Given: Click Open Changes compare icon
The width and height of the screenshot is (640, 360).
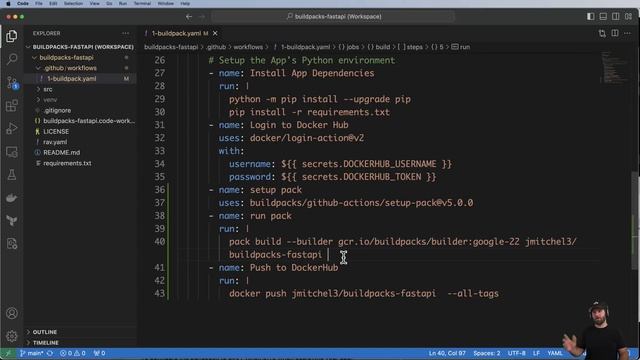Looking at the screenshot, I should (x=602, y=33).
